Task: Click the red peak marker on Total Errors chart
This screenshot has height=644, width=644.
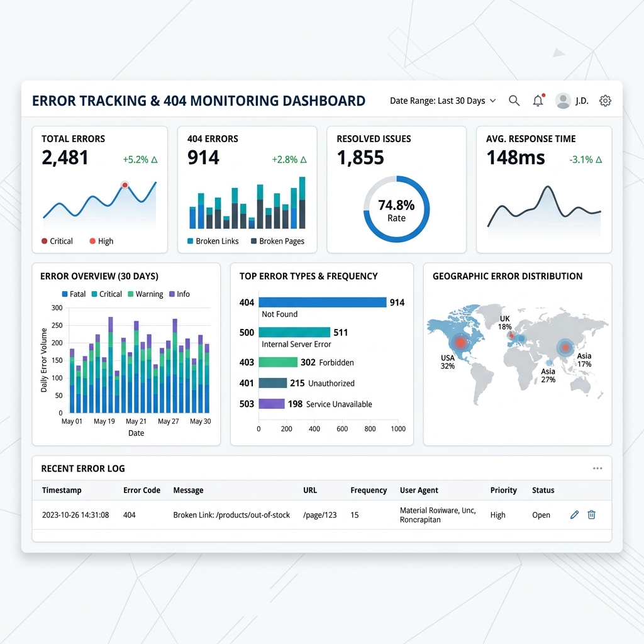Action: [125, 185]
